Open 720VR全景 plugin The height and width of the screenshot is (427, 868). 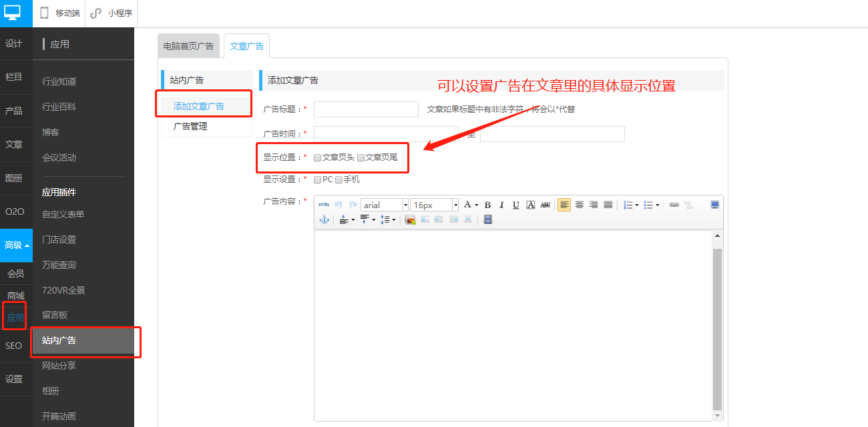63,290
